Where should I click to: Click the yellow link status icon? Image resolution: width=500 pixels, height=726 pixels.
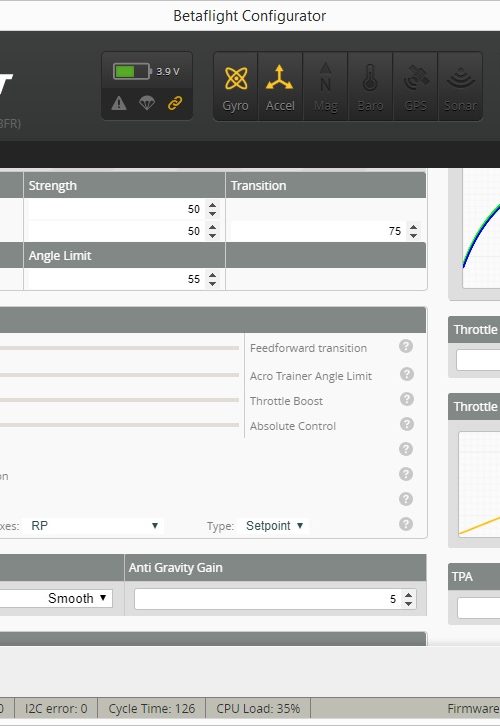pyautogui.click(x=175, y=103)
